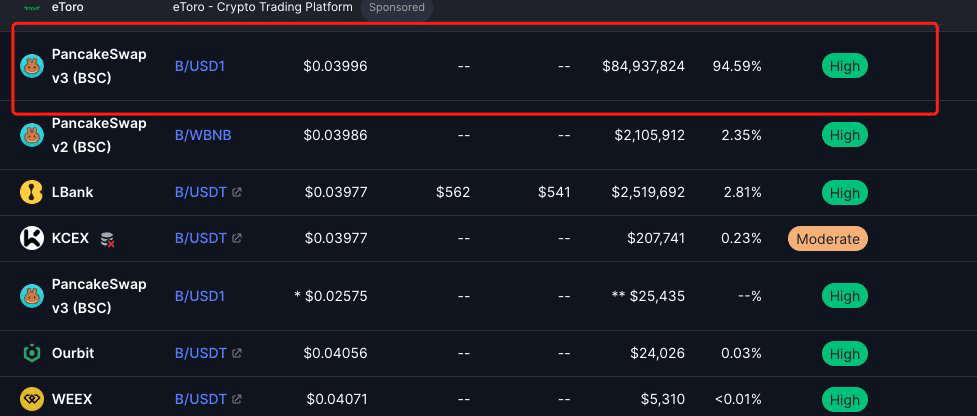Click the KCEX proof-of-reserves warning icon
This screenshot has height=416, width=977.
[x=108, y=239]
